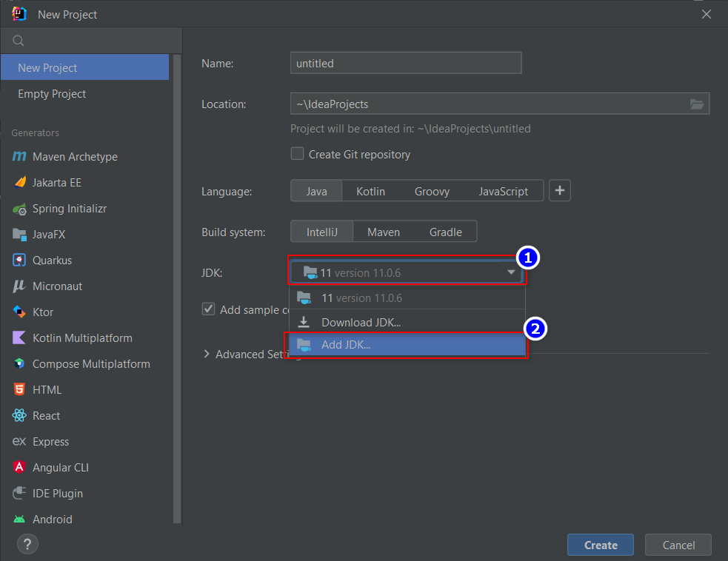Screen dimensions: 728x561
Task: Click the JDK folder icon in the 11 version 11.0.6 list entry
Action: (304, 298)
